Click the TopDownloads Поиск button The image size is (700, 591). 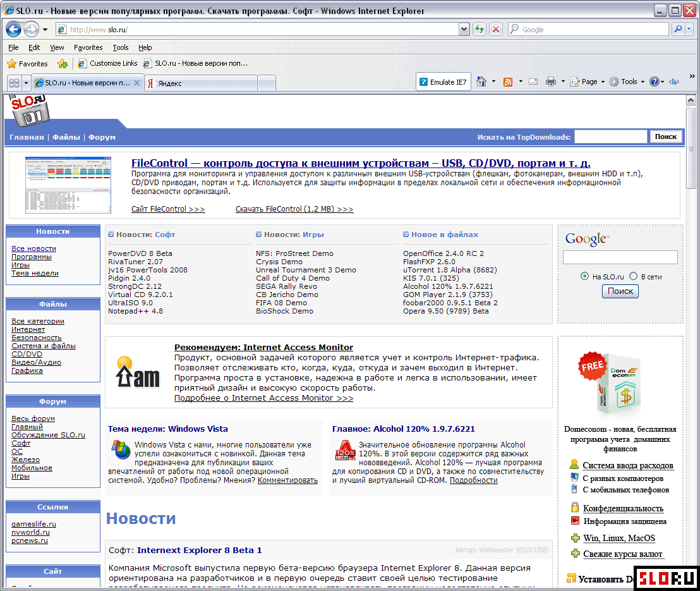pyautogui.click(x=666, y=137)
